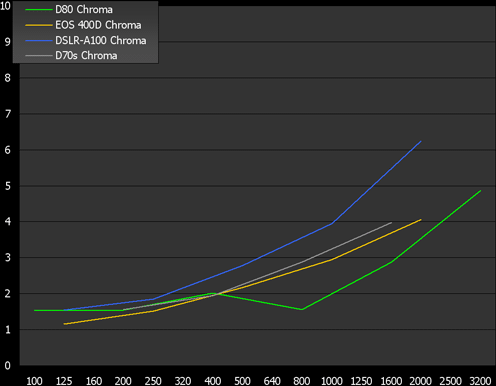Click the 3200 label on the x-axis
The image size is (496, 386).
click(480, 381)
